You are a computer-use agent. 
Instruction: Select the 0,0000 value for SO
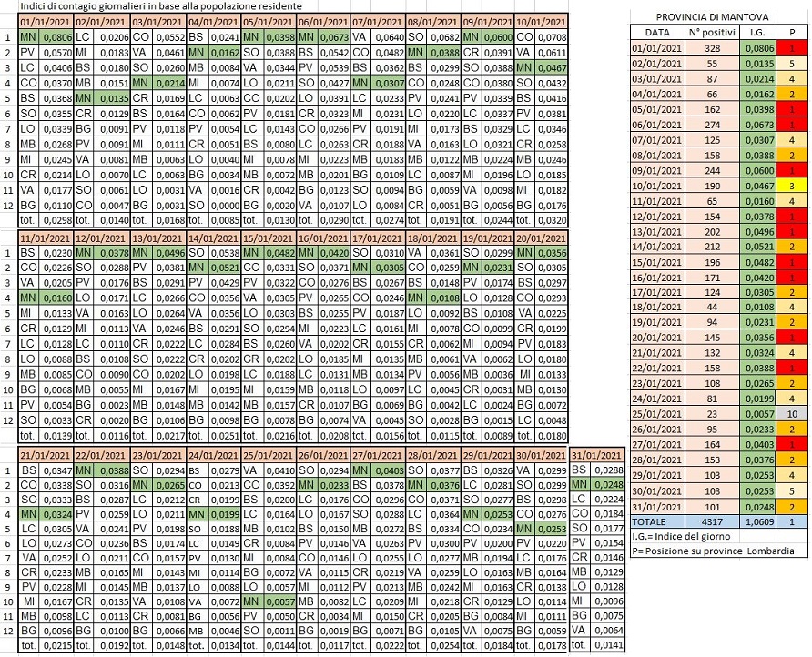(227, 205)
